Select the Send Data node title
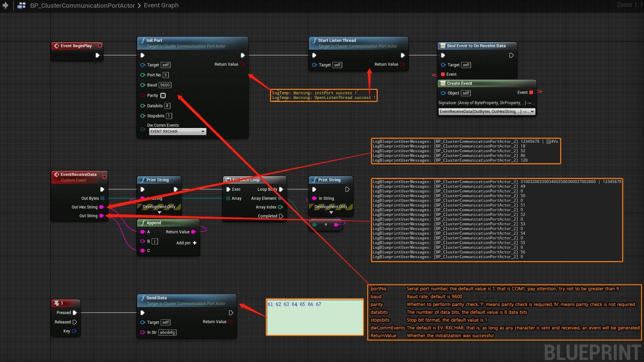 (x=156, y=298)
